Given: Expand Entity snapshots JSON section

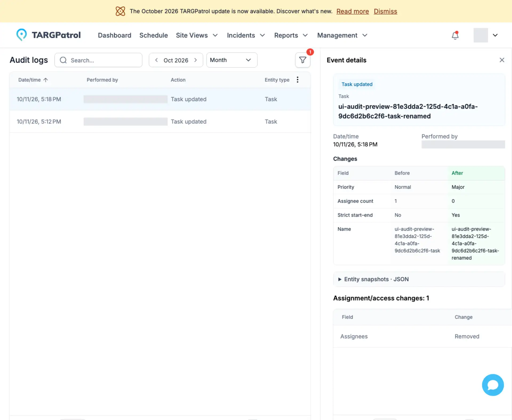Looking at the screenshot, I should point(419,279).
